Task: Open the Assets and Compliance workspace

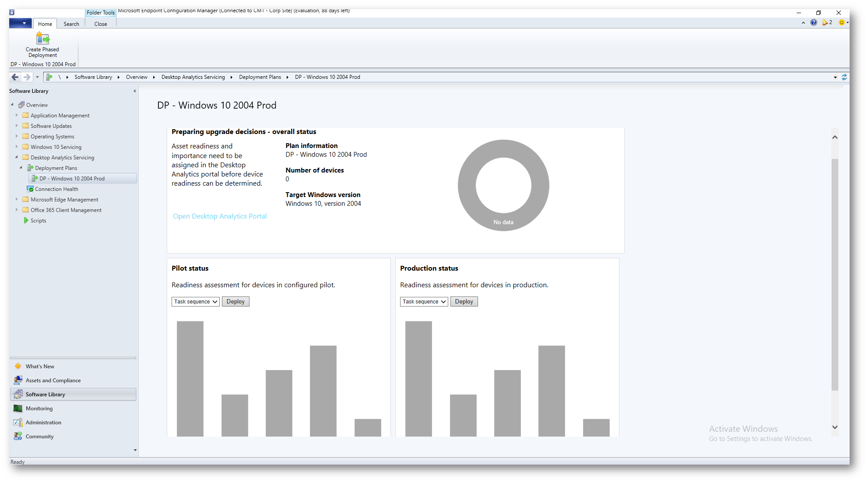Action: pos(73,381)
